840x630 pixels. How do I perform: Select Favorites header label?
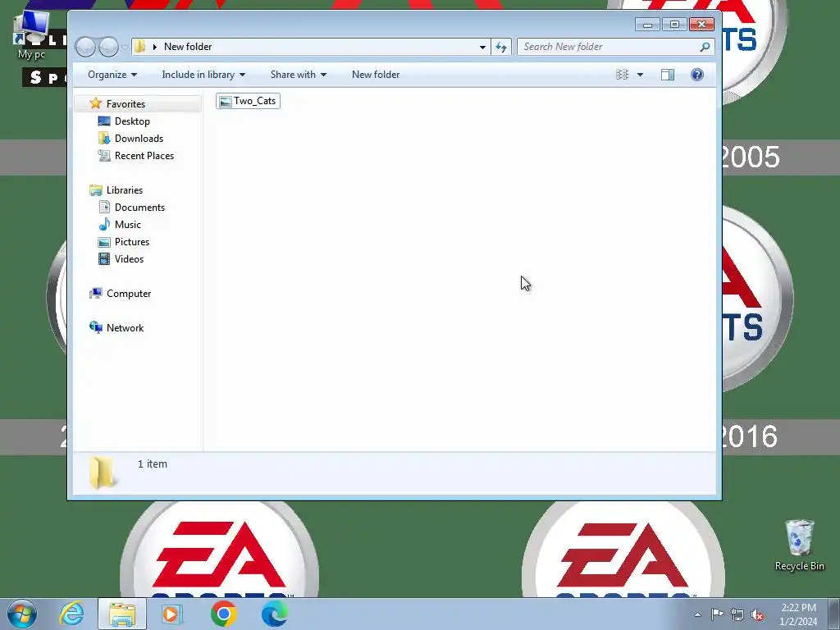coord(126,104)
